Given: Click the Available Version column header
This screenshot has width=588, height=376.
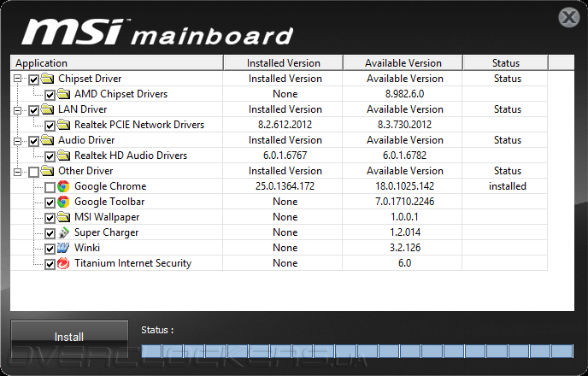Looking at the screenshot, I should (403, 62).
